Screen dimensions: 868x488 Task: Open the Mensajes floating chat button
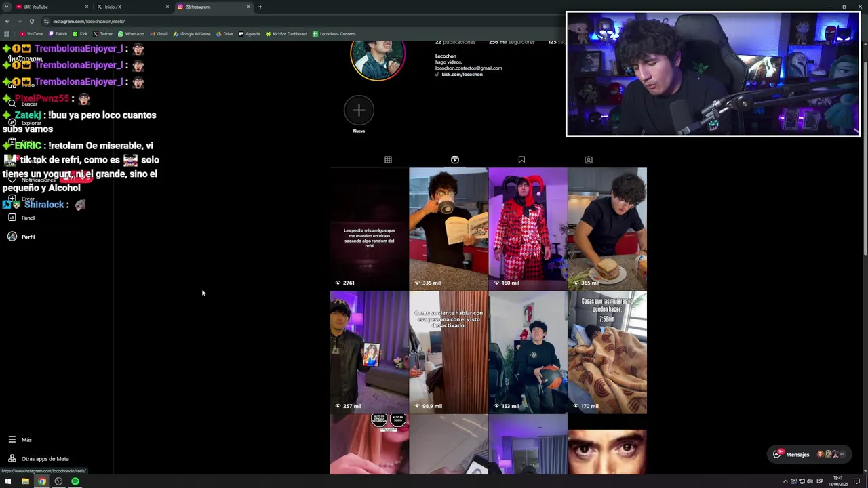point(810,454)
